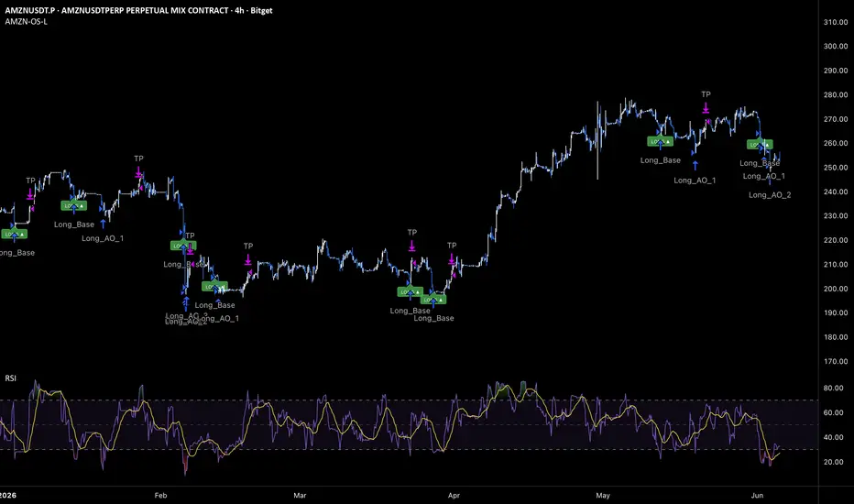Click the 260.00 price axis label
854x504 pixels.
point(836,143)
